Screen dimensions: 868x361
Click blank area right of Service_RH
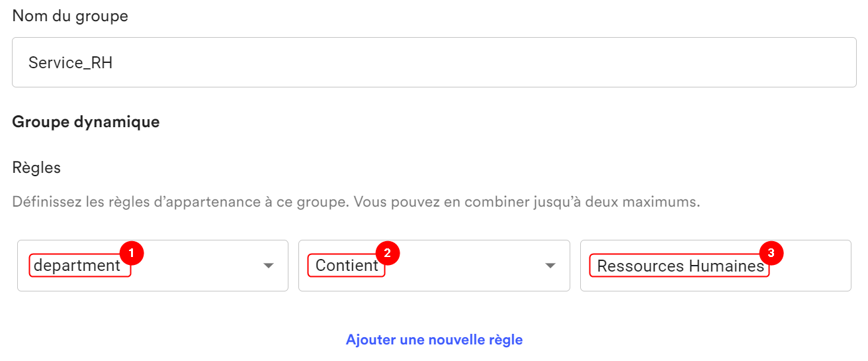[483, 63]
